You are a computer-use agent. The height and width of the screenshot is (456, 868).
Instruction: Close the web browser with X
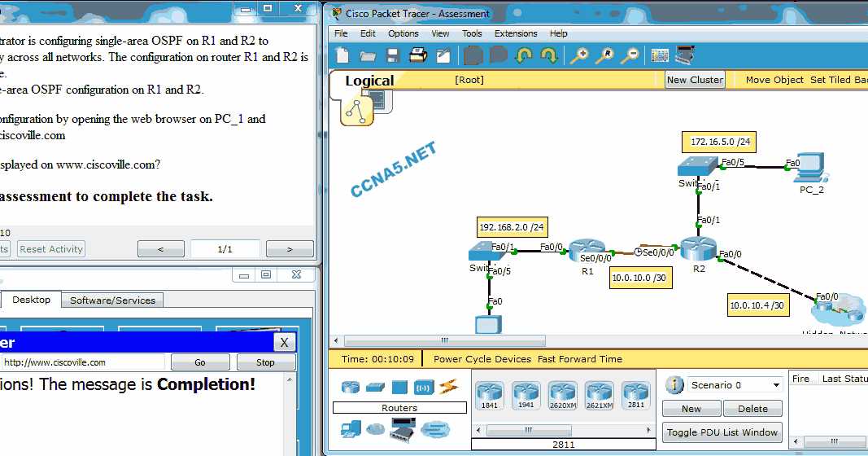(284, 343)
